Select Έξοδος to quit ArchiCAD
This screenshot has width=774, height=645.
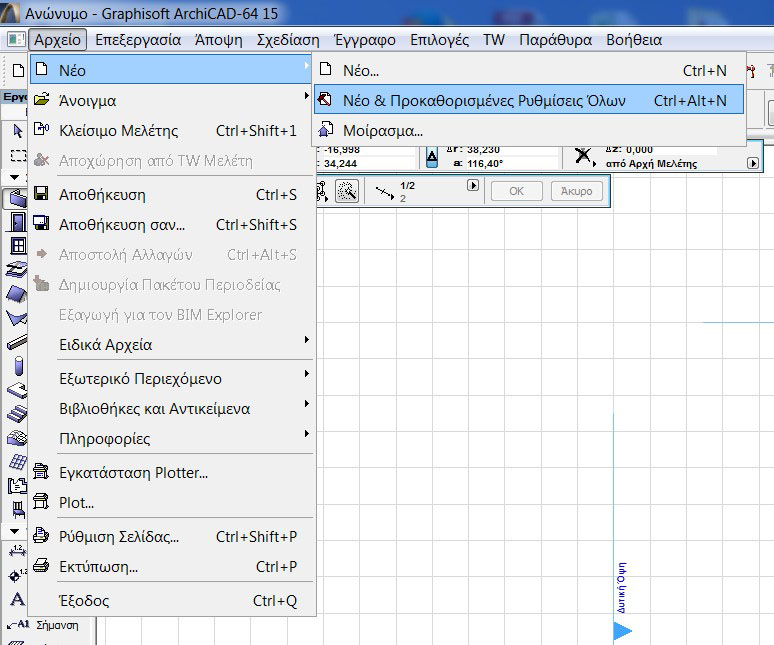(171, 601)
